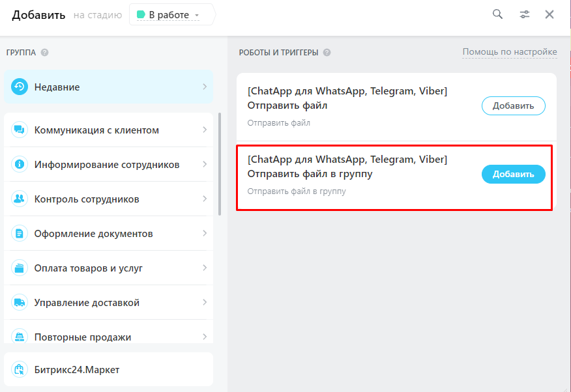The image size is (571, 392).
Task: Expand the Оформление документов chevron arrow
Action: coord(204,233)
